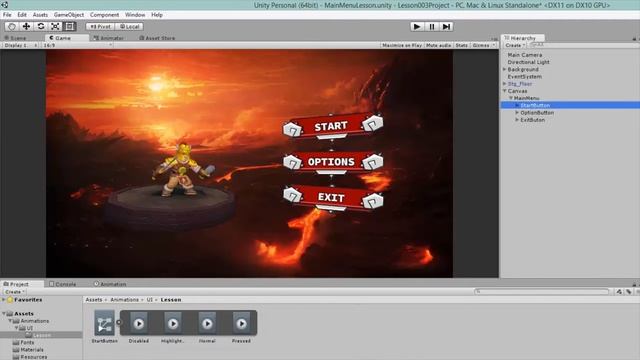The height and width of the screenshot is (360, 640).
Task: Expand OptionButton in Hierarchy
Action: pos(517,112)
